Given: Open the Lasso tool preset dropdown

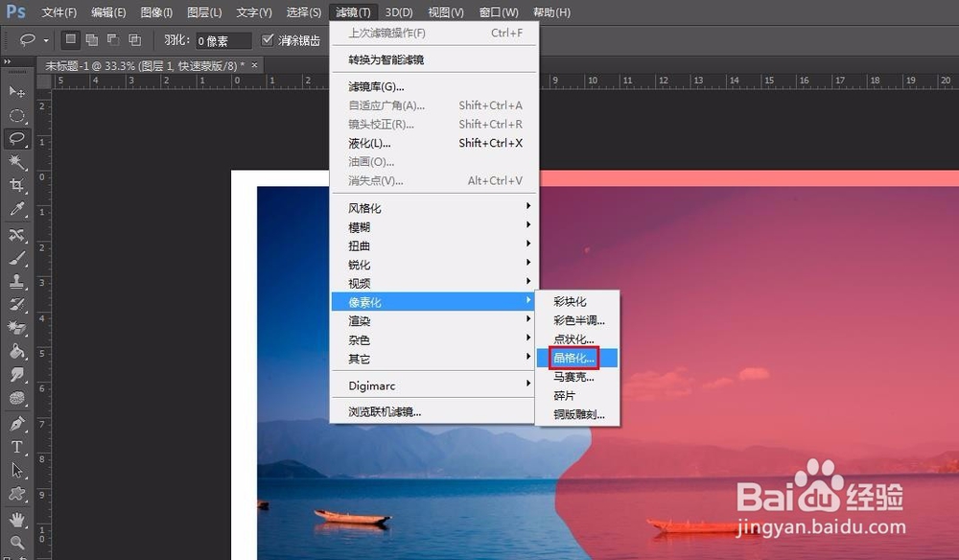Looking at the screenshot, I should coord(45,40).
